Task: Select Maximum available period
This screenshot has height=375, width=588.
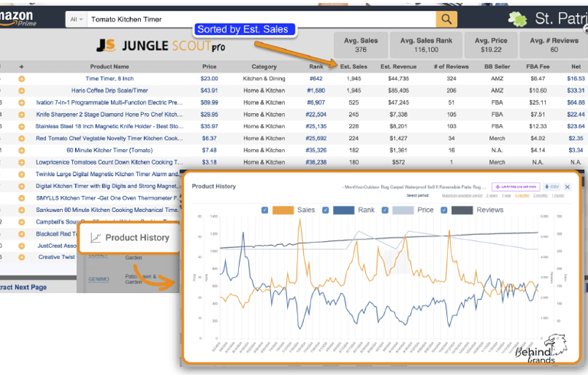Action: click(x=462, y=196)
